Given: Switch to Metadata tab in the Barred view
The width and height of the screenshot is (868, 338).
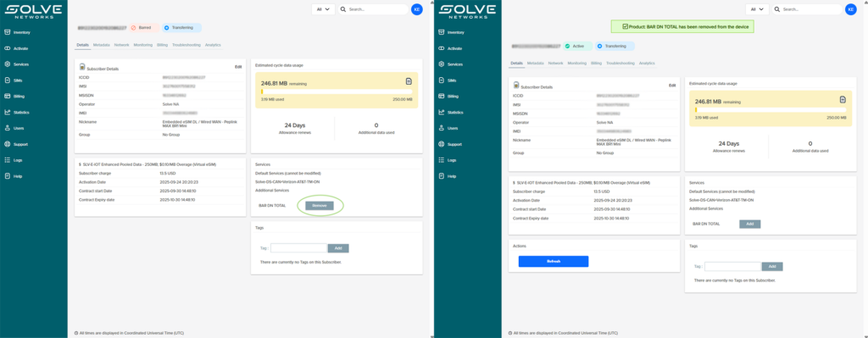Looking at the screenshot, I should 102,45.
